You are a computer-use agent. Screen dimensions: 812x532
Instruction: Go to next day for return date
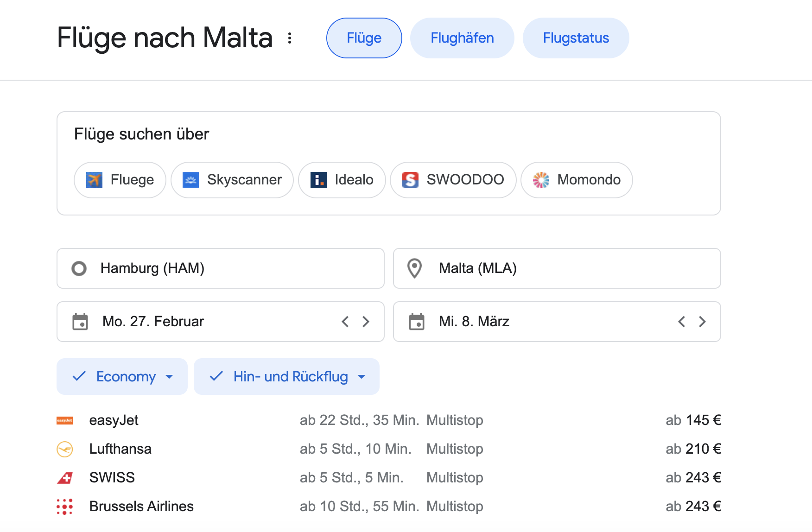[702, 322]
